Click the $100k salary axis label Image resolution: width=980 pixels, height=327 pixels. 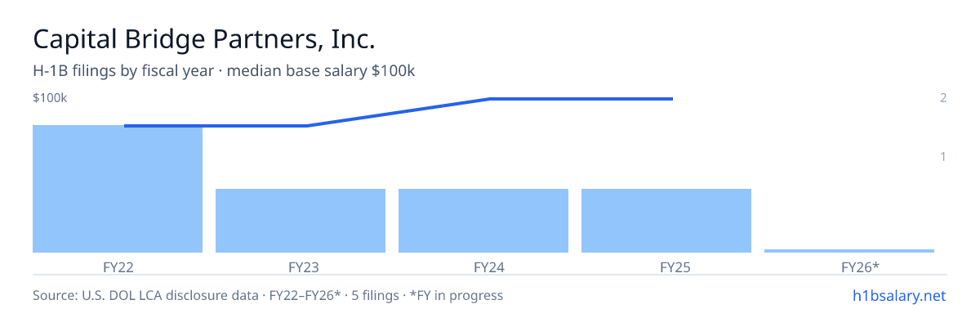pyautogui.click(x=50, y=98)
